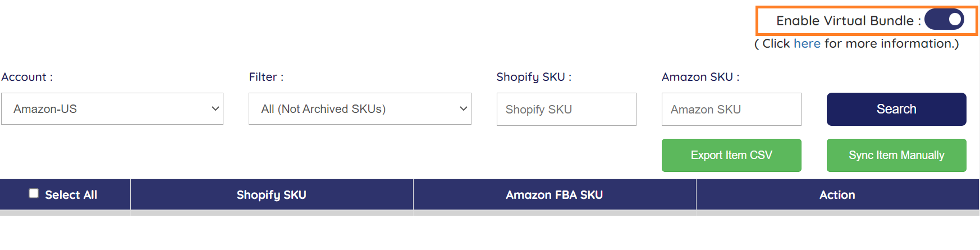
Task: Click the "here" more information link
Action: pos(807,44)
